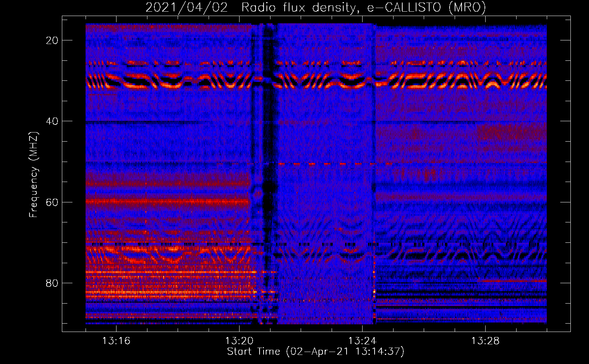Select the 13:20 time tick label

[x=239, y=341]
